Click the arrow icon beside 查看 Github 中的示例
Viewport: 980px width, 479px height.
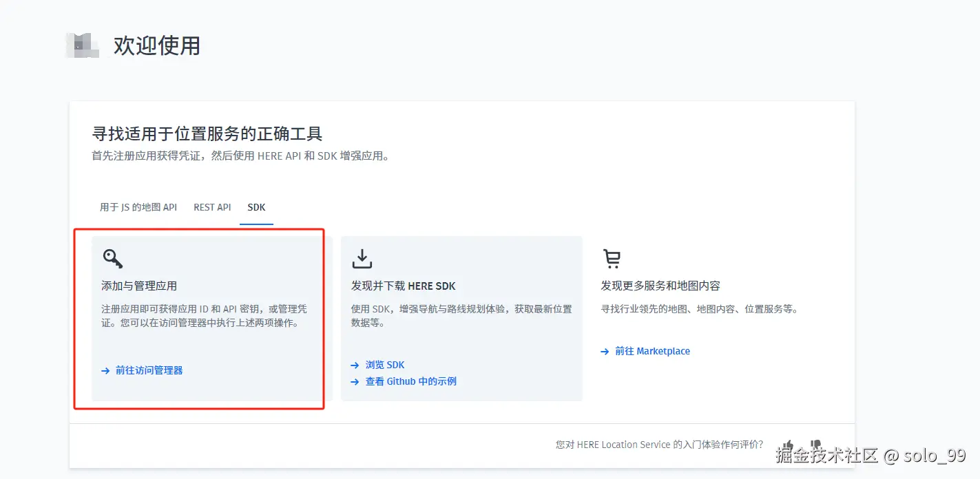point(355,382)
